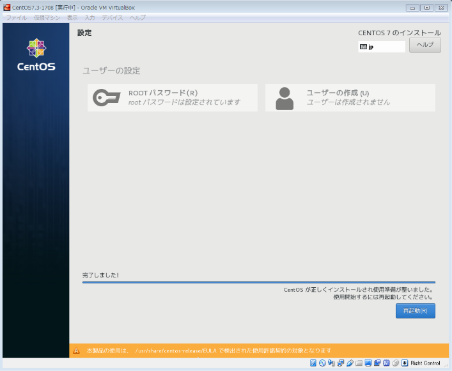Open the File menu in VirtualBox
The image size is (452, 371).
click(17, 18)
